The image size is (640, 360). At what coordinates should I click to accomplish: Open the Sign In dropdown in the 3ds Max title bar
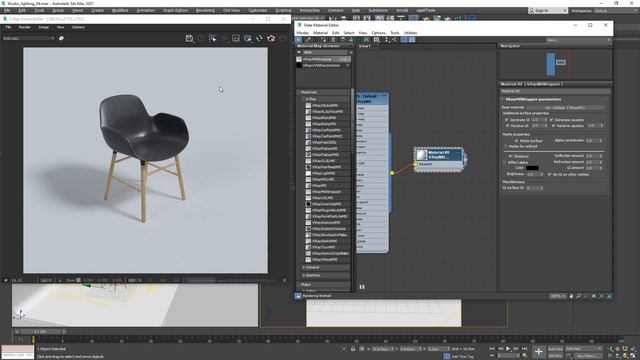(x=548, y=11)
